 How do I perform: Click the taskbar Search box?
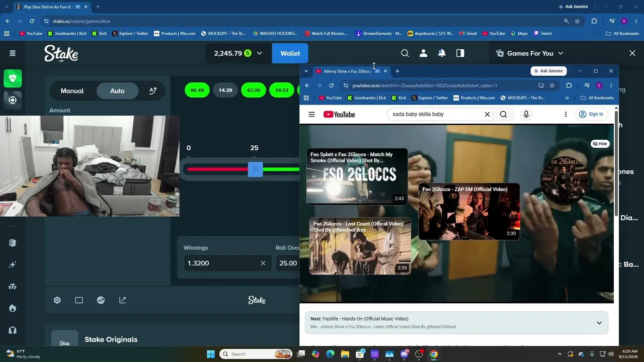(x=257, y=354)
